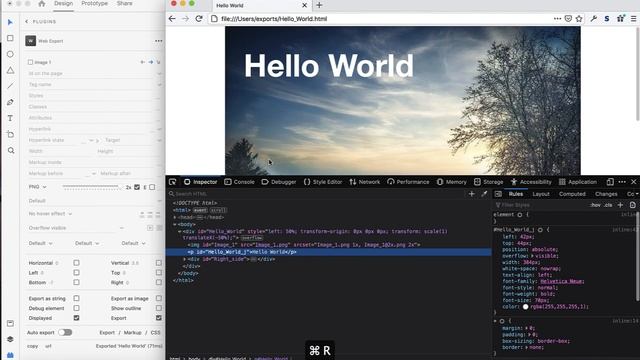
Task: Select the Rectangle tool
Action: pos(10,38)
